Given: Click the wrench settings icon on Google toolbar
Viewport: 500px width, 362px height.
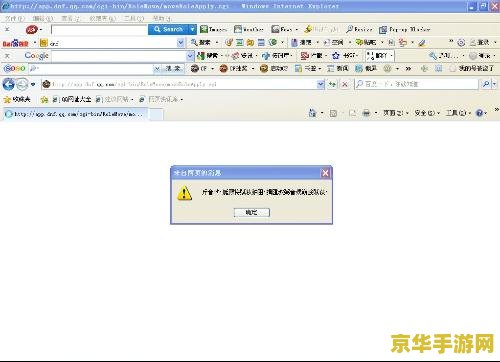Looking at the screenshot, I should coord(433,56).
